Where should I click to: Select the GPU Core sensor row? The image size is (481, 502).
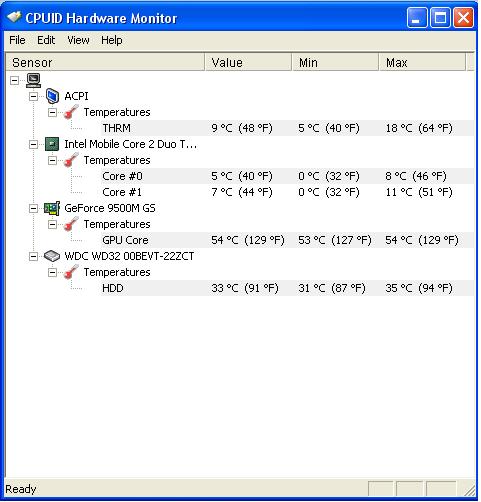(287, 240)
